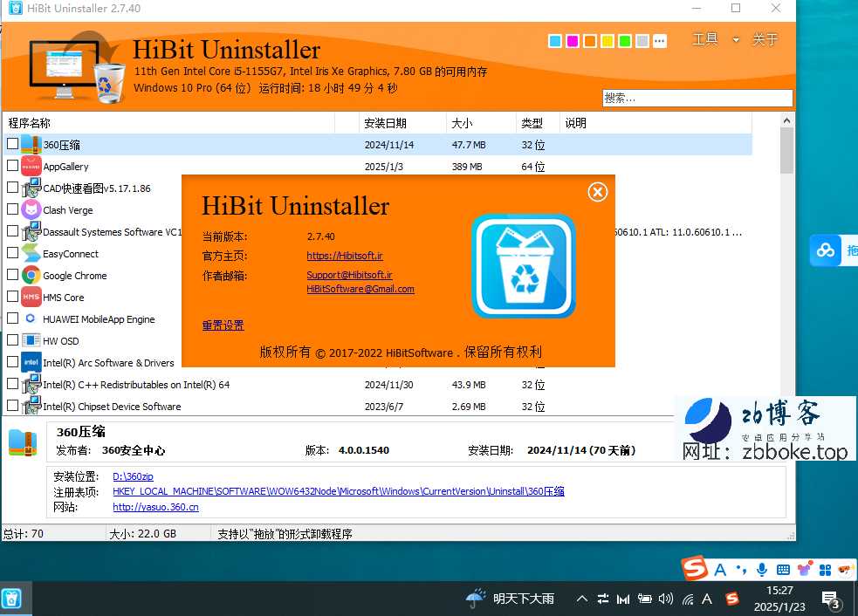
Task: Click the HW OSD program icon
Action: 31,340
